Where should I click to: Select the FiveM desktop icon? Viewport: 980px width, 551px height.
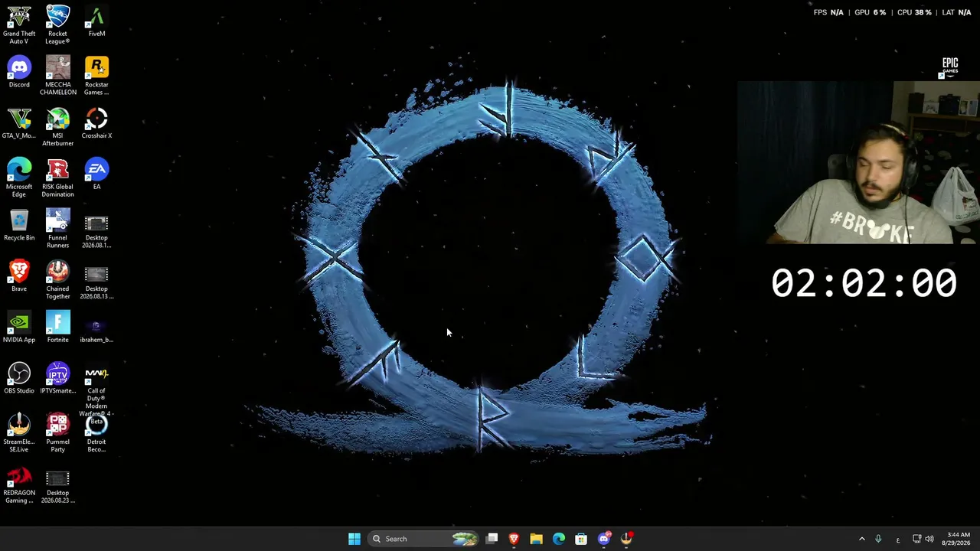[x=96, y=21]
